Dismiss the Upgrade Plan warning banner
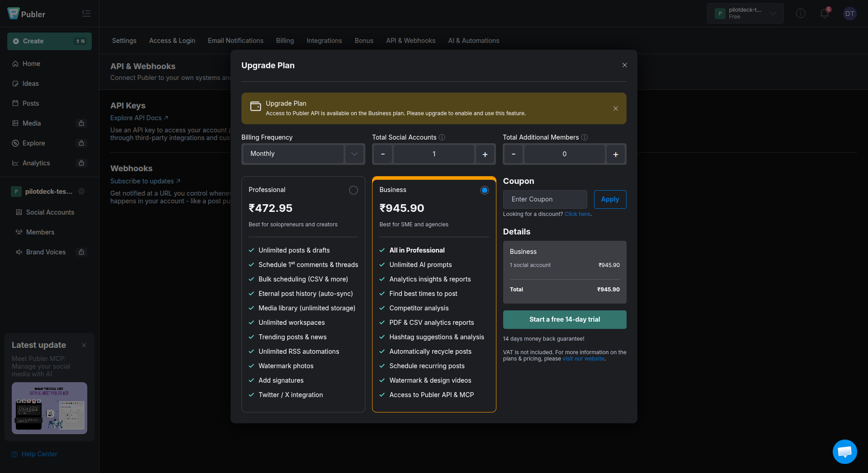The image size is (868, 473). [x=615, y=108]
